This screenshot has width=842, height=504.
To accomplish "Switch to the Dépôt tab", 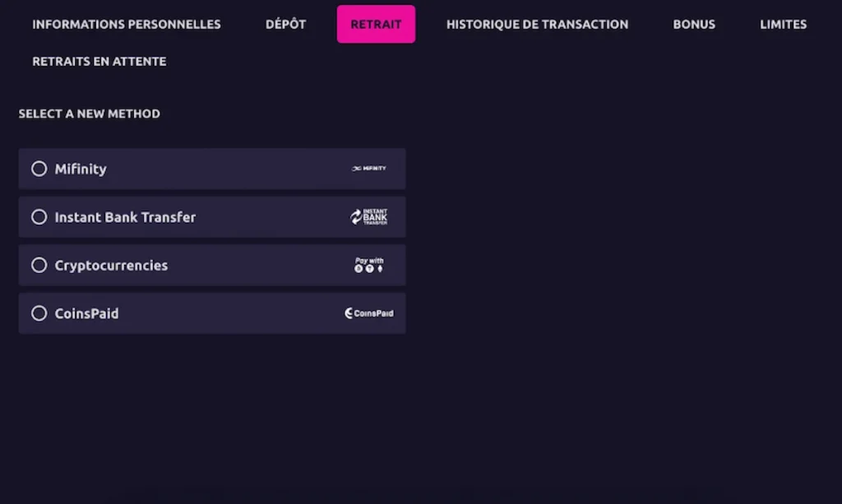I will pyautogui.click(x=285, y=24).
